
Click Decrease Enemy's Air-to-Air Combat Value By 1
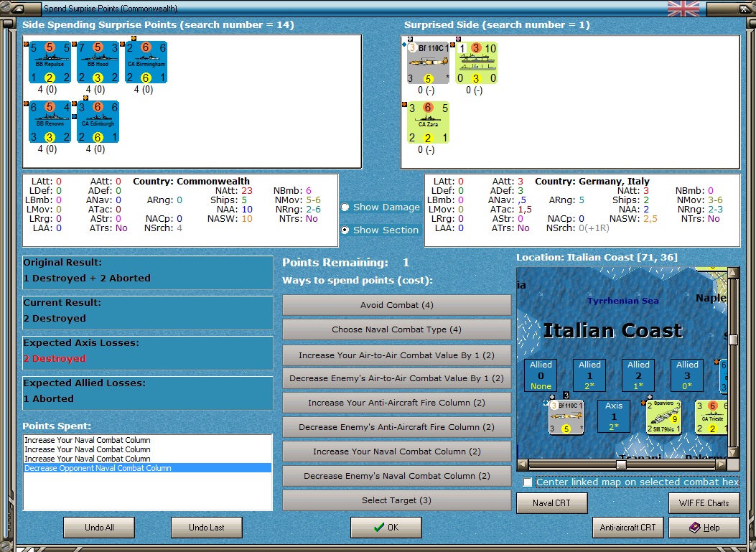click(x=397, y=378)
